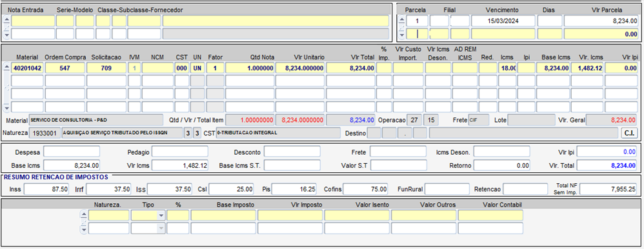
Task: Click the Material items scroll-down arrow
Action: pyautogui.click(x=6, y=108)
